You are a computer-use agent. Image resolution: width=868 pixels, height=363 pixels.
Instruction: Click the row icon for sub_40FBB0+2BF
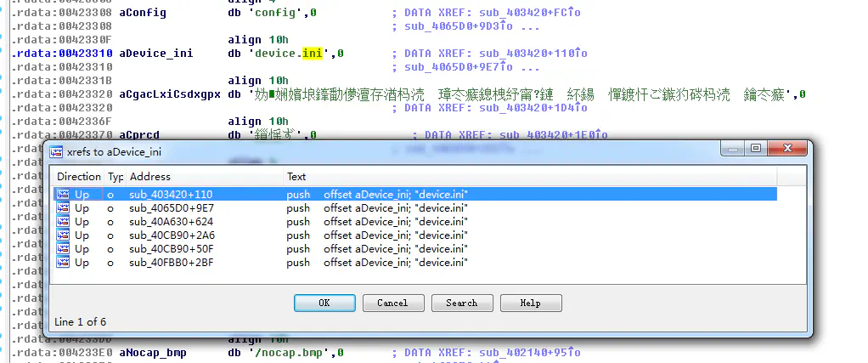(x=63, y=263)
